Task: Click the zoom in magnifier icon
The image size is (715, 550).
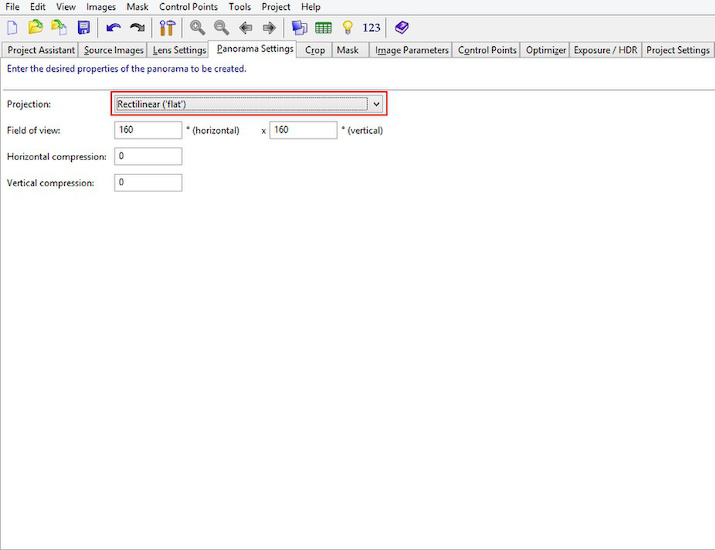Action: click(x=198, y=28)
